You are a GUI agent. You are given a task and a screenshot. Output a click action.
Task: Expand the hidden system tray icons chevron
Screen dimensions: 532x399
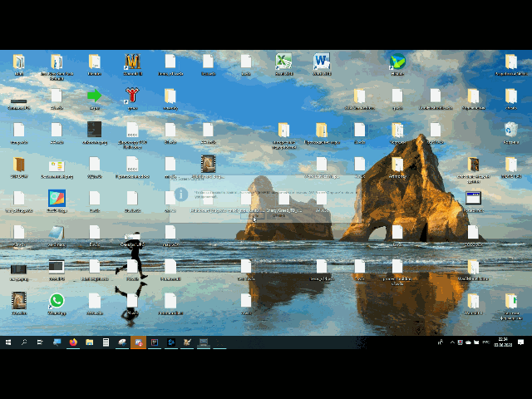tap(452, 342)
